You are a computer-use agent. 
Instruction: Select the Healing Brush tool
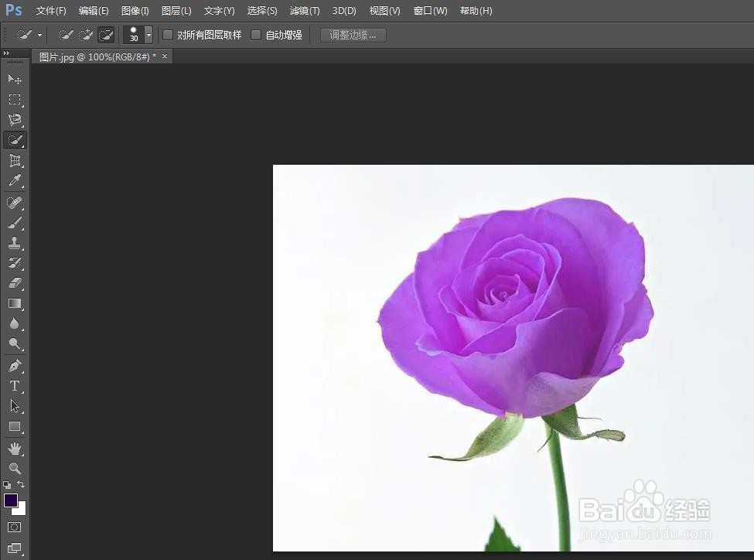(x=15, y=203)
